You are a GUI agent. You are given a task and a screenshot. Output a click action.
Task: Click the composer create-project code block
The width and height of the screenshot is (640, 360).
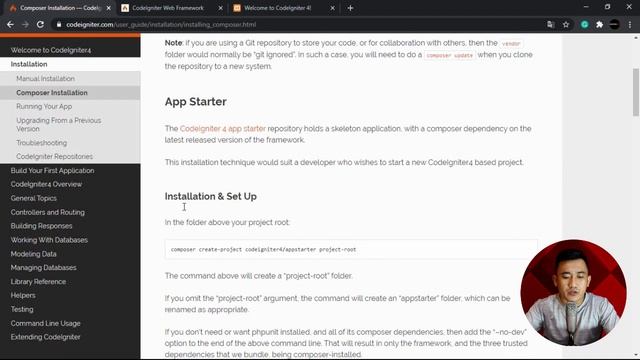pos(351,249)
